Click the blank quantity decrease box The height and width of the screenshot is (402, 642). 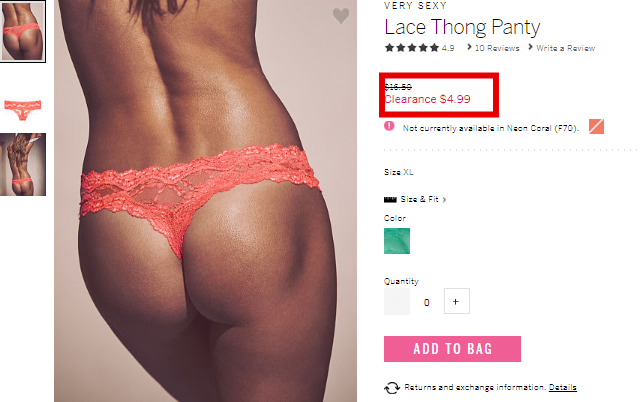coord(397,301)
